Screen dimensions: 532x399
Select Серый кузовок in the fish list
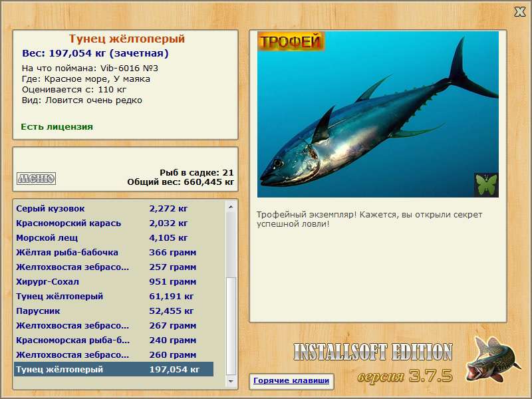pos(114,209)
